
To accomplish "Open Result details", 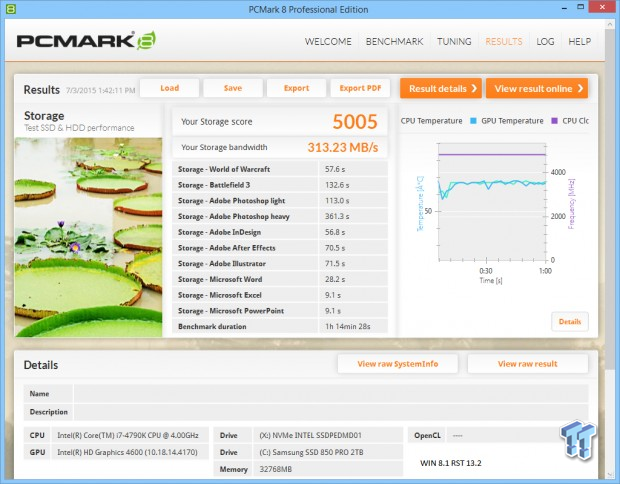I will (x=440, y=88).
